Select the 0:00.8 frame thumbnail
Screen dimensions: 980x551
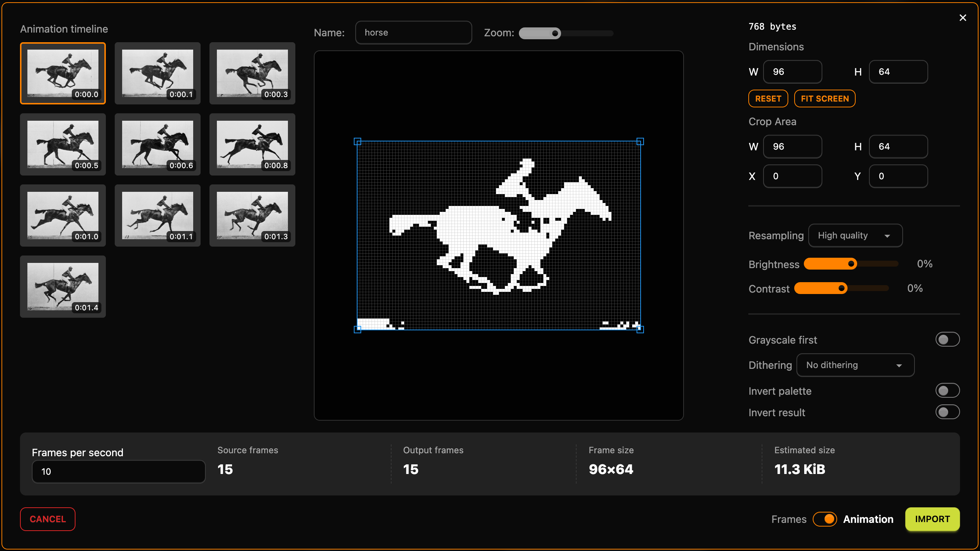pos(252,144)
